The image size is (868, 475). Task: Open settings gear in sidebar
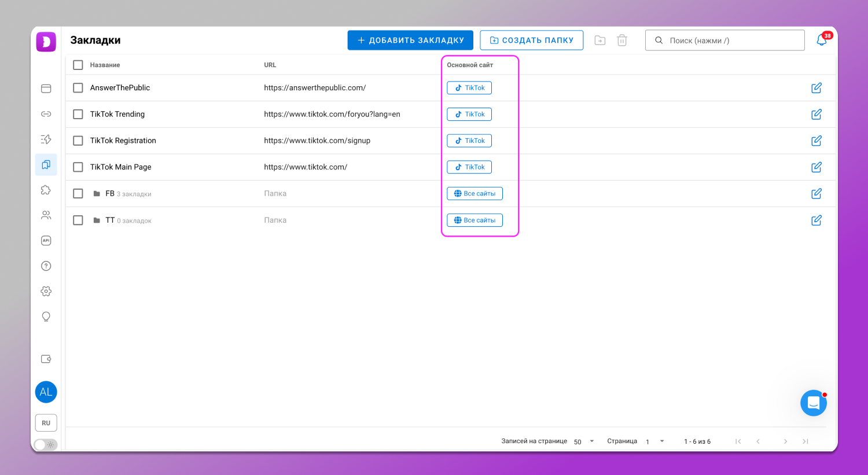[46, 291]
